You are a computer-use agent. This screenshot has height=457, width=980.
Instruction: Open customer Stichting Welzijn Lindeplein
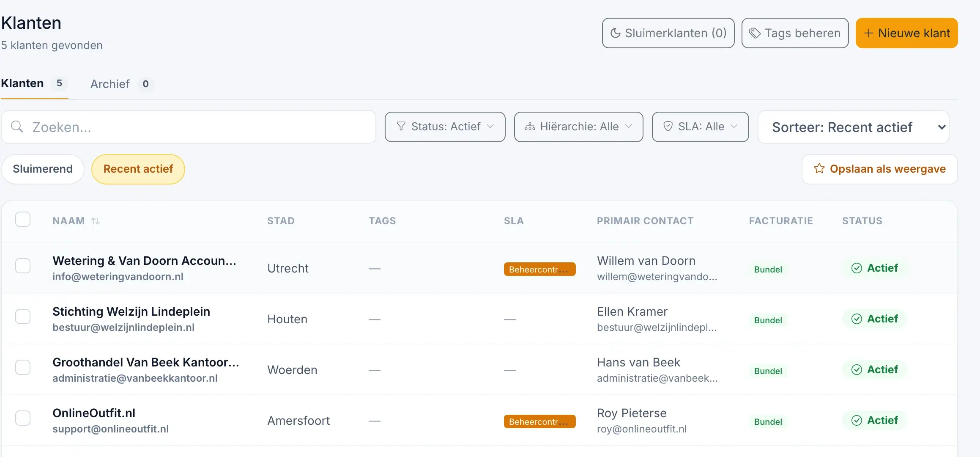131,311
